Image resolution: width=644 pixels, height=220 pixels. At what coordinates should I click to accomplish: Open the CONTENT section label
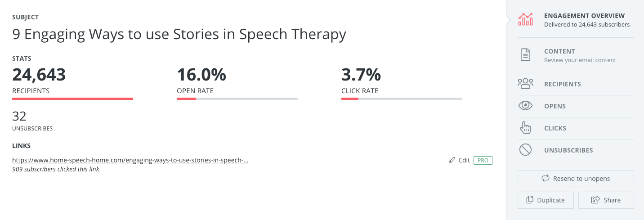559,51
